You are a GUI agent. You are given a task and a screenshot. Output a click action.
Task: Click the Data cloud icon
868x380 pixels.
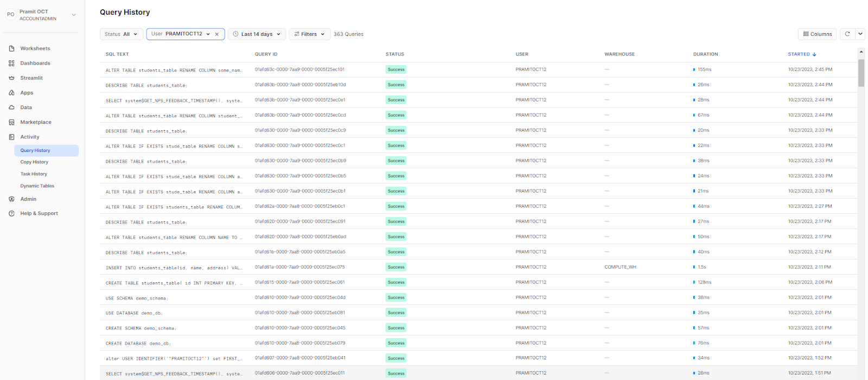coord(11,107)
